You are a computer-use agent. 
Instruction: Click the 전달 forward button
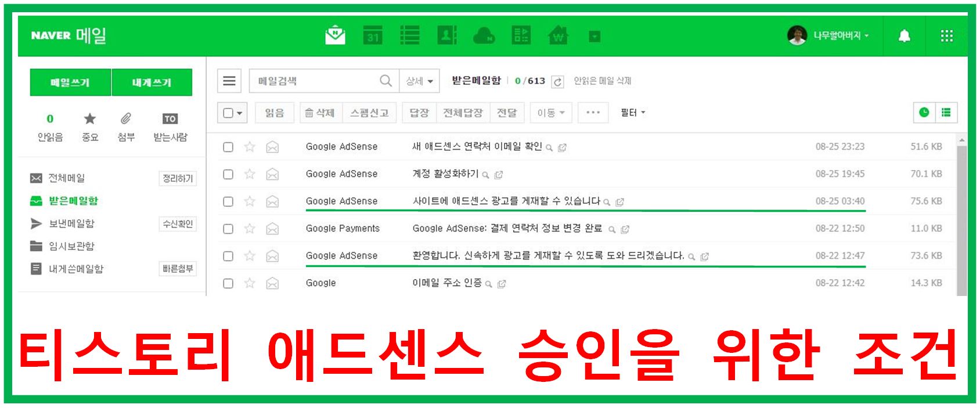(x=507, y=113)
